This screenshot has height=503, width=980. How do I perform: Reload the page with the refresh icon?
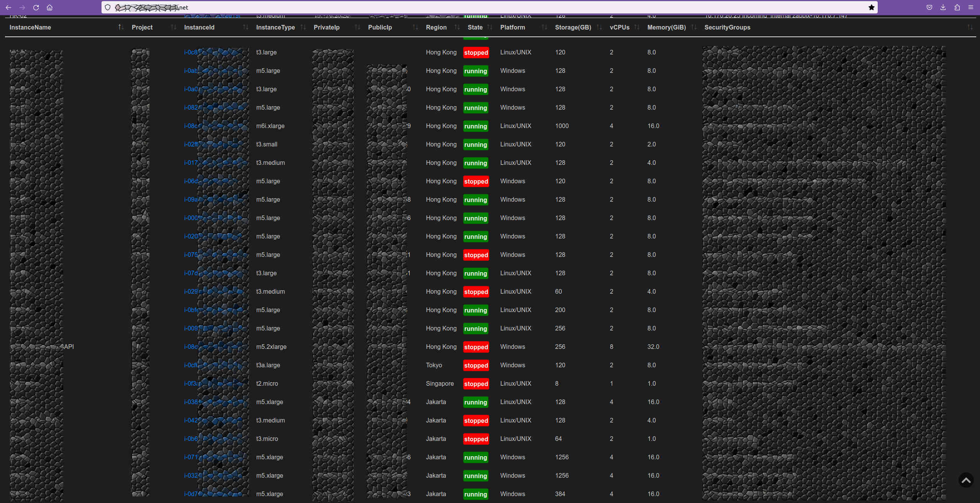36,7
